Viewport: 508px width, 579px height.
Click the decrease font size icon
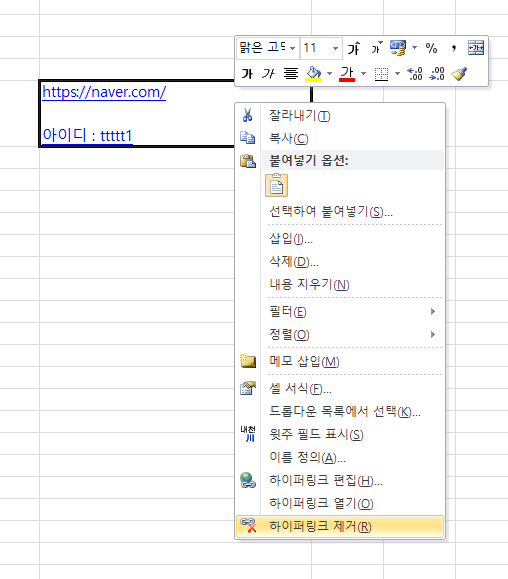377,48
